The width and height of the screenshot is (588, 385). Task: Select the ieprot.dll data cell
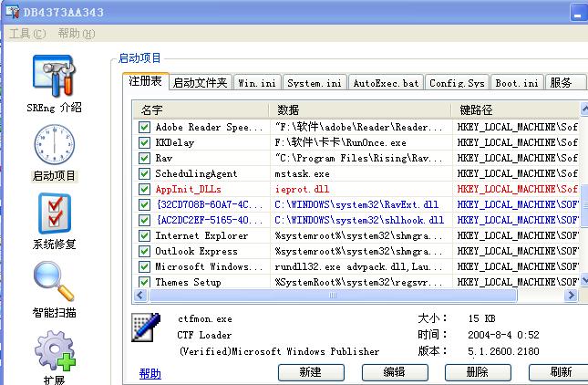pos(361,189)
